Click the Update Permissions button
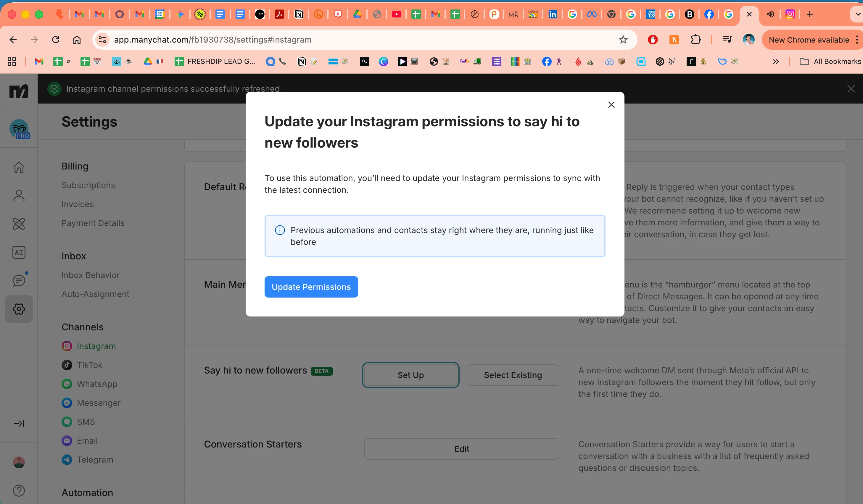The width and height of the screenshot is (863, 504). click(x=311, y=287)
